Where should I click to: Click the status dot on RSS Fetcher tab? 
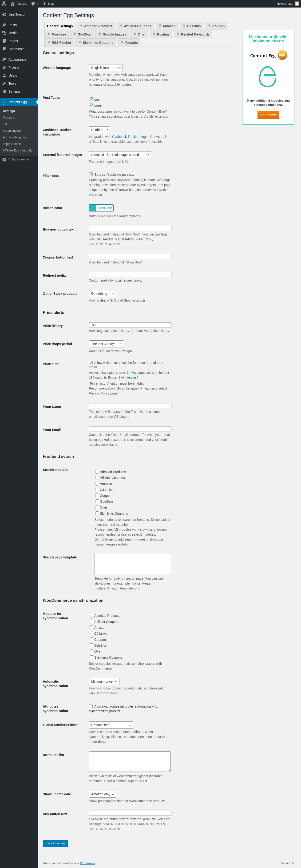pos(49,42)
